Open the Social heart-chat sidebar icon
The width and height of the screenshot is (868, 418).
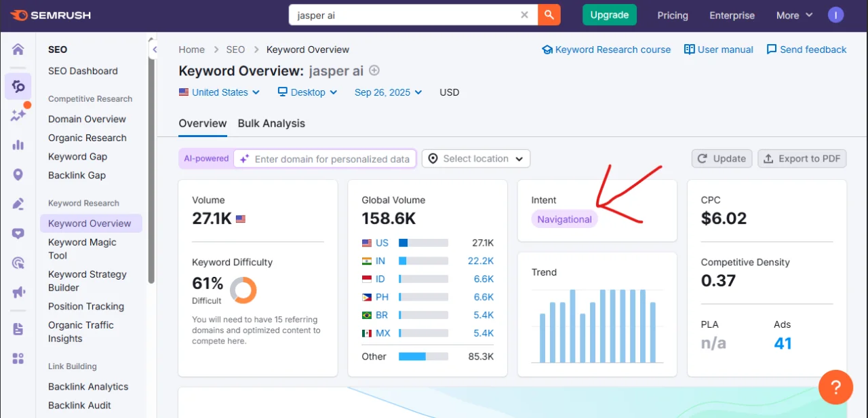point(18,233)
